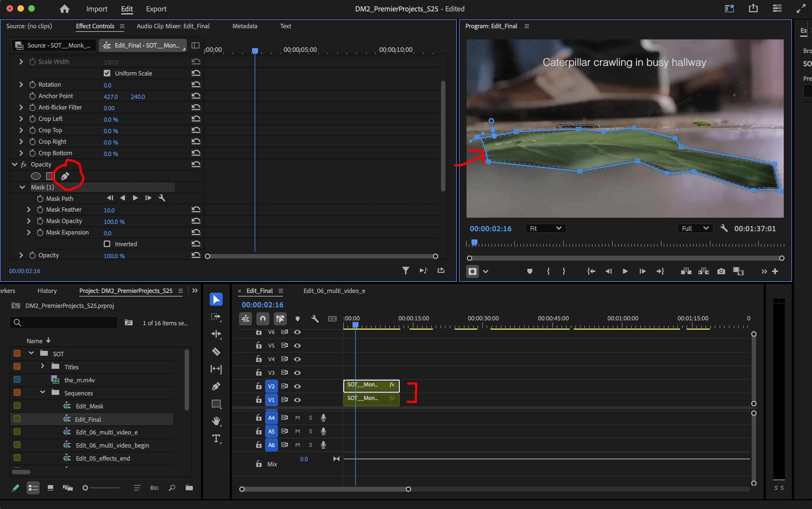Expand the Mask Feather property
Viewport: 812px width, 509px height.
(x=29, y=210)
